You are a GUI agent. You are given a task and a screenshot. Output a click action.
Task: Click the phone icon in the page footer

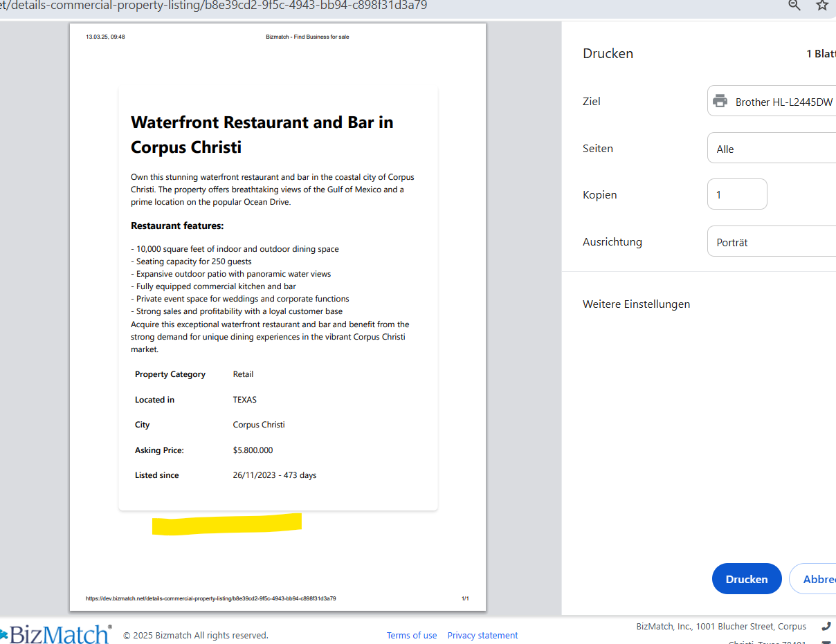[826, 626]
